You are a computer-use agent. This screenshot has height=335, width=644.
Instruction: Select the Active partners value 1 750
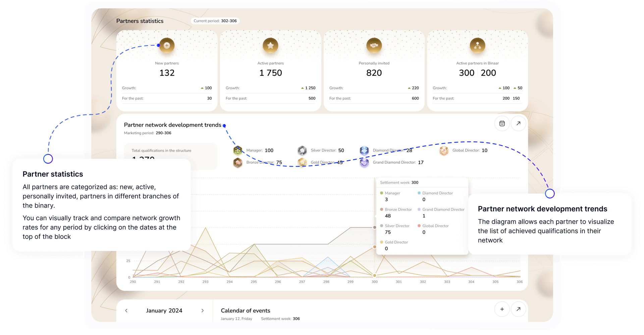click(270, 73)
